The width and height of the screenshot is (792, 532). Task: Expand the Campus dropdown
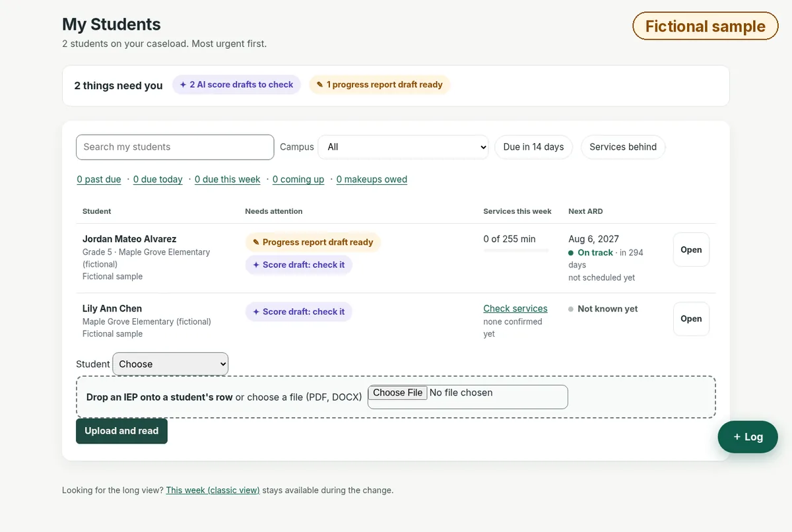click(x=403, y=147)
